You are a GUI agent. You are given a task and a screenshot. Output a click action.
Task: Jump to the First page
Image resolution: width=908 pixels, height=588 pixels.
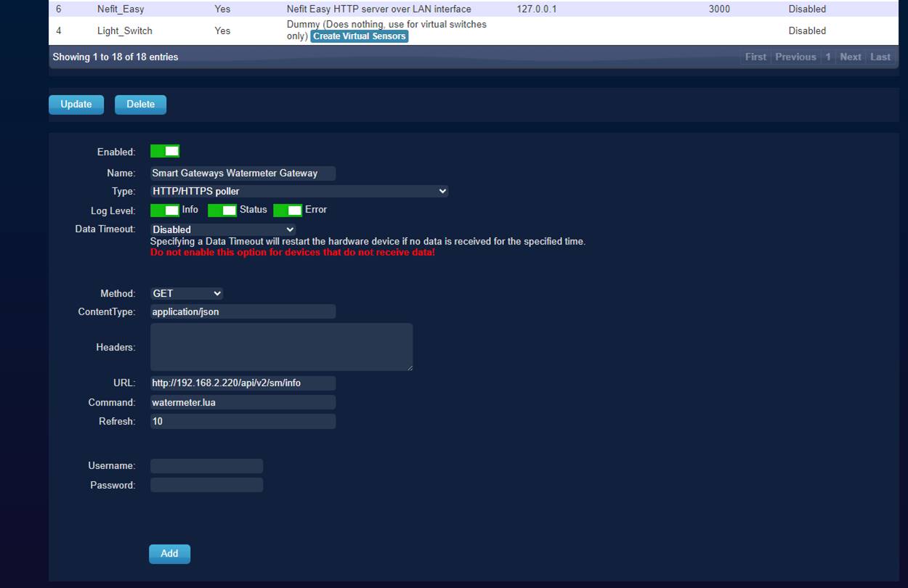pyautogui.click(x=755, y=57)
